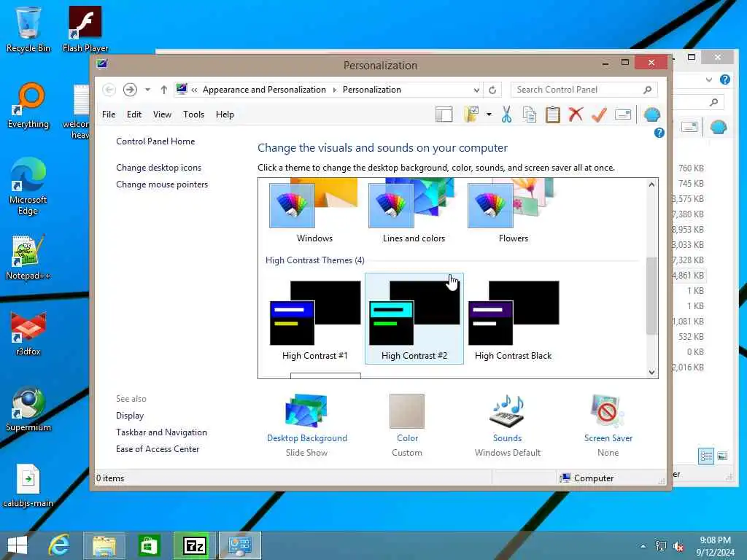Open Taskbar and Navigation link
The width and height of the screenshot is (747, 560).
[161, 432]
